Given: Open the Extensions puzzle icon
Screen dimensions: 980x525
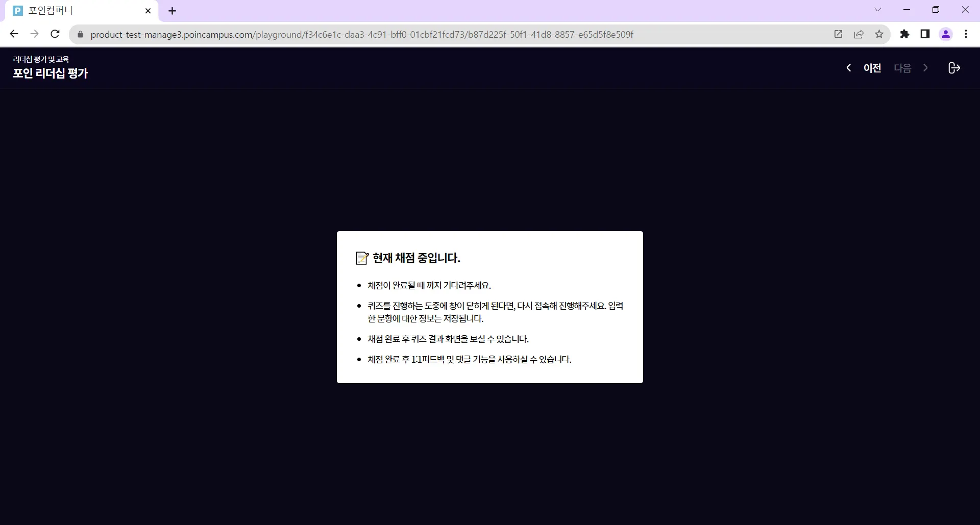Looking at the screenshot, I should coord(904,34).
